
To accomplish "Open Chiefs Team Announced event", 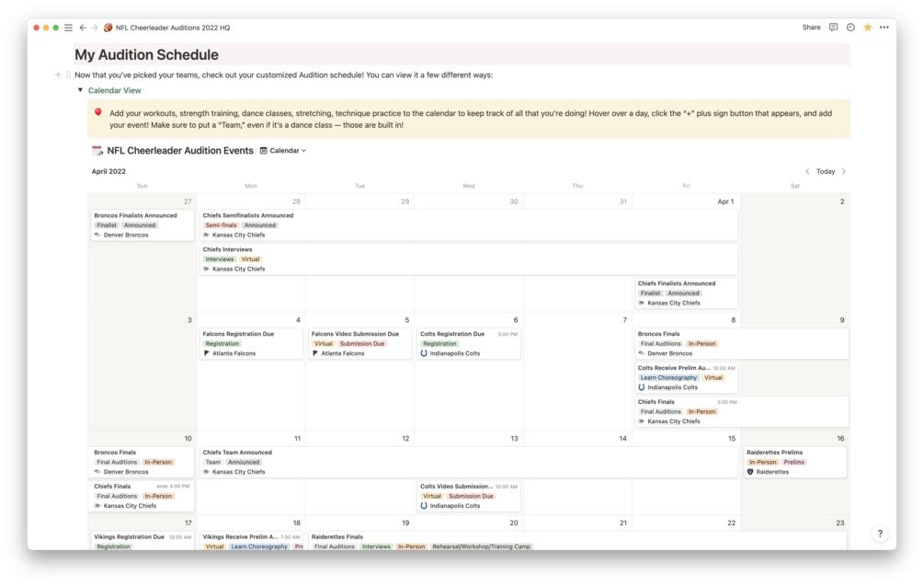I will (469, 462).
